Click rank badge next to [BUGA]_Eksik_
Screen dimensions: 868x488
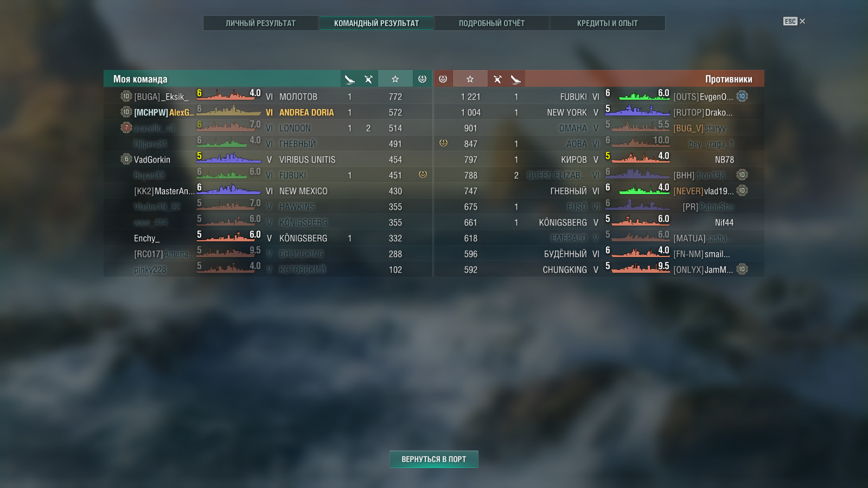(126, 97)
